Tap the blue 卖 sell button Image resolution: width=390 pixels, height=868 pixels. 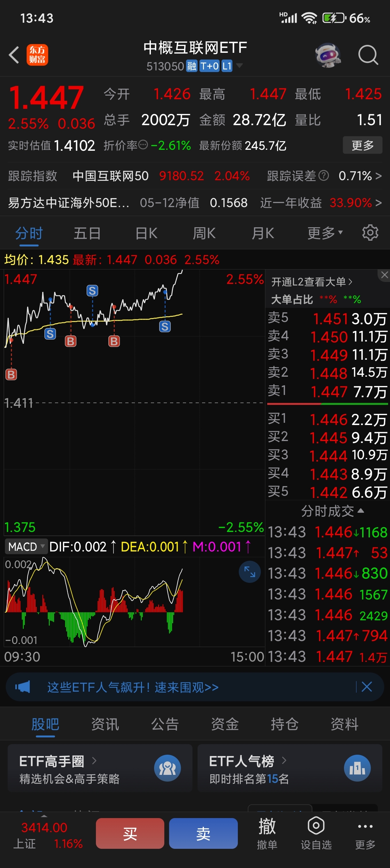pos(203,833)
